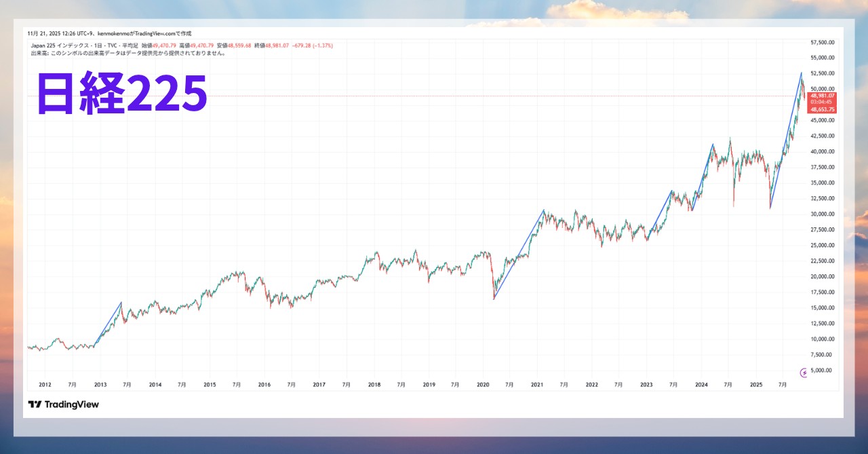
Task: Click the 2018 label on time axis
Action: (374, 385)
